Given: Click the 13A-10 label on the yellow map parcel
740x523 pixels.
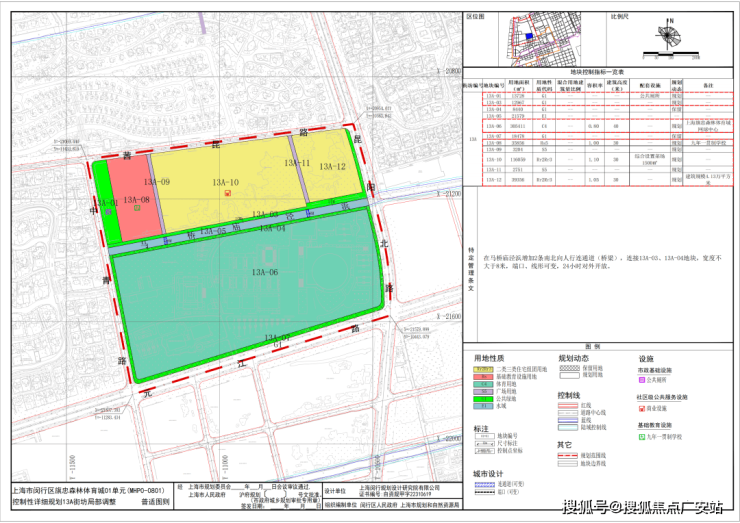Looking at the screenshot, I should (x=225, y=182).
